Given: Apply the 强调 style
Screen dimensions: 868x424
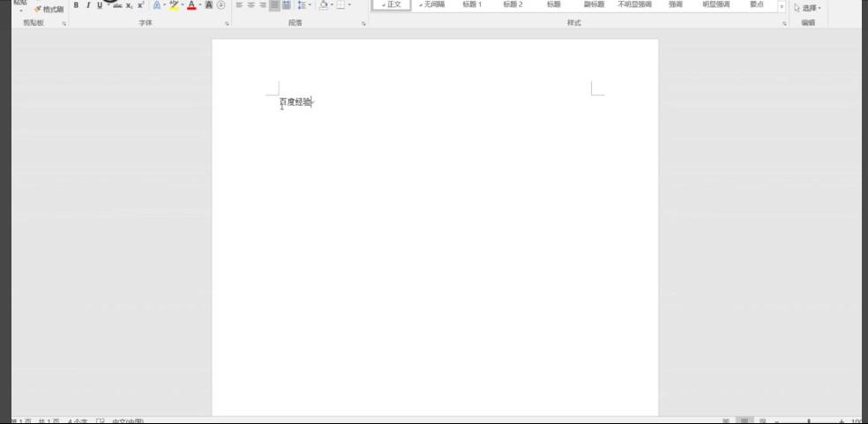Looking at the screenshot, I should pyautogui.click(x=676, y=4).
